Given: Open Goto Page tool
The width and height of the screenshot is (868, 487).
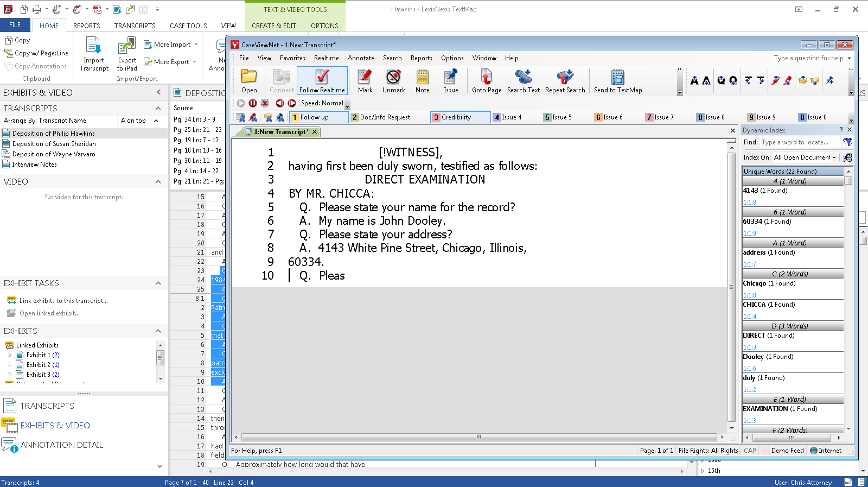Looking at the screenshot, I should click(x=487, y=81).
